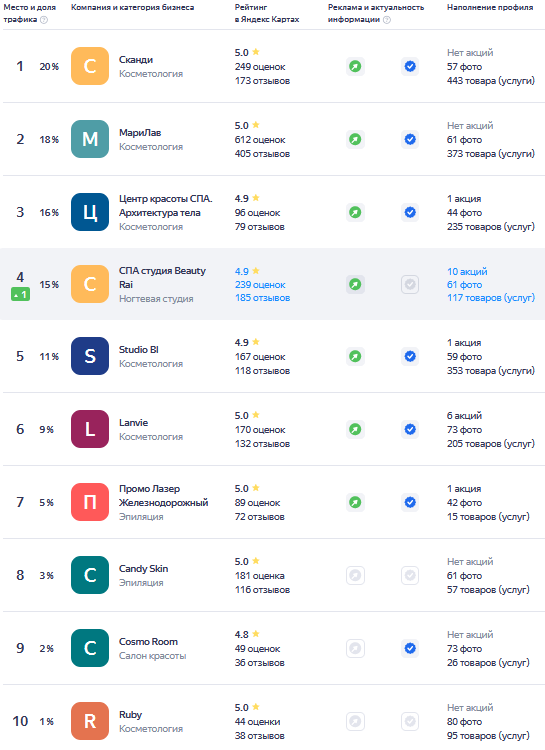
Task: Click grey verification mark for СПА студия Beauty Rai
Action: 410,285
